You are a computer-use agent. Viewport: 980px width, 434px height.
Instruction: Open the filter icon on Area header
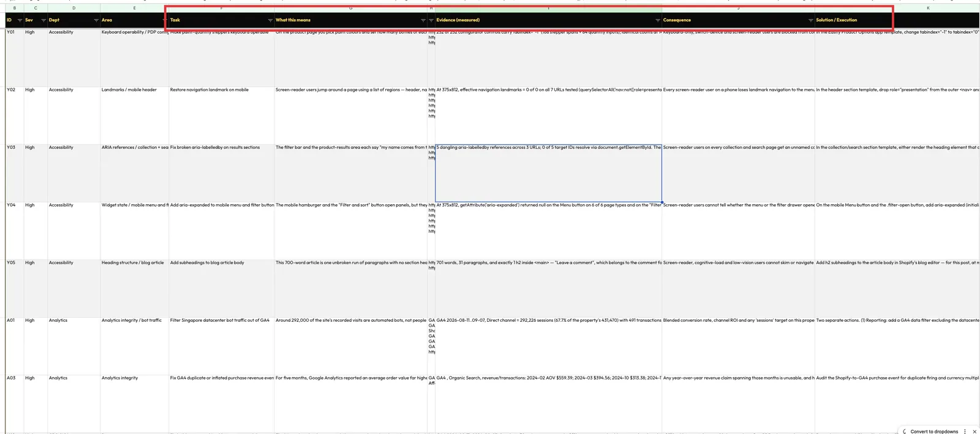pyautogui.click(x=165, y=20)
